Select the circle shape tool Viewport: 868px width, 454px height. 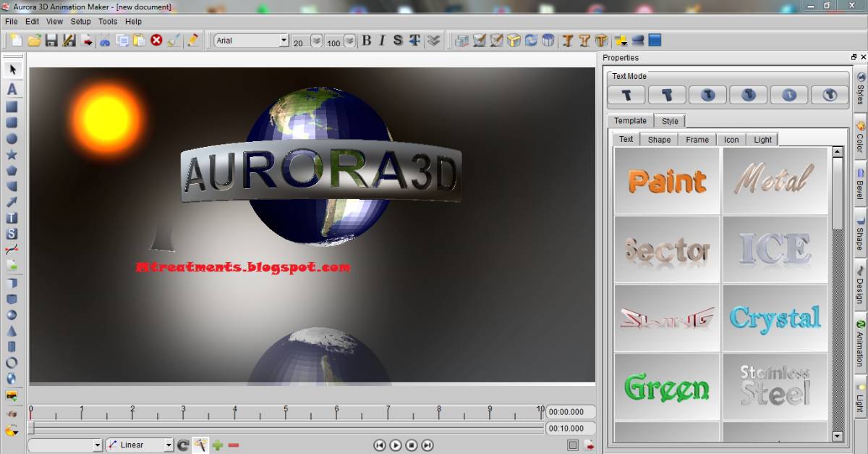tap(12, 138)
